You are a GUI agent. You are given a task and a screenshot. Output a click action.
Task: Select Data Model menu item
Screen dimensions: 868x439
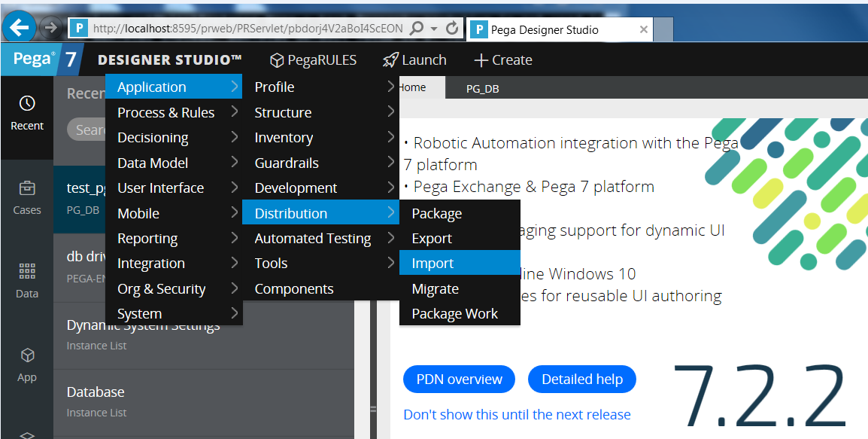(x=174, y=163)
